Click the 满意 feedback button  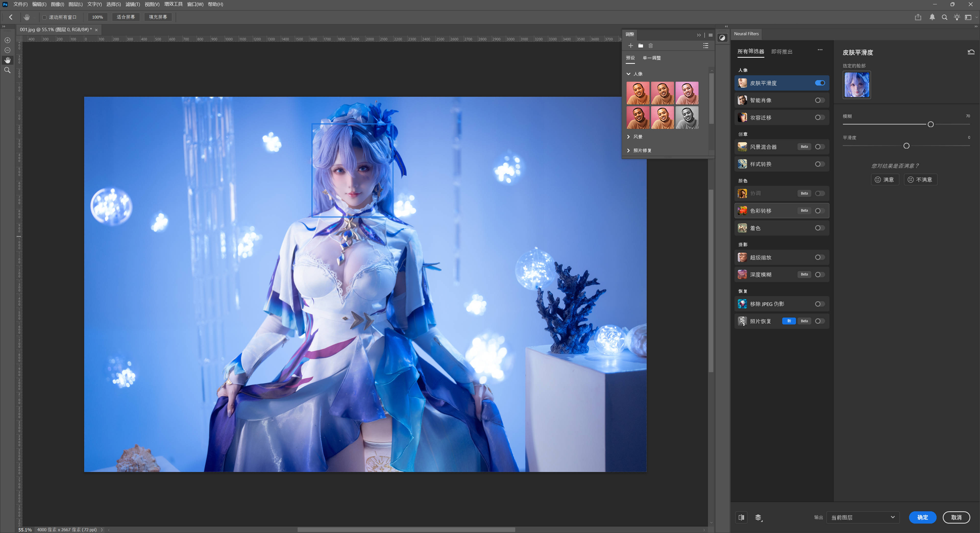click(x=885, y=179)
